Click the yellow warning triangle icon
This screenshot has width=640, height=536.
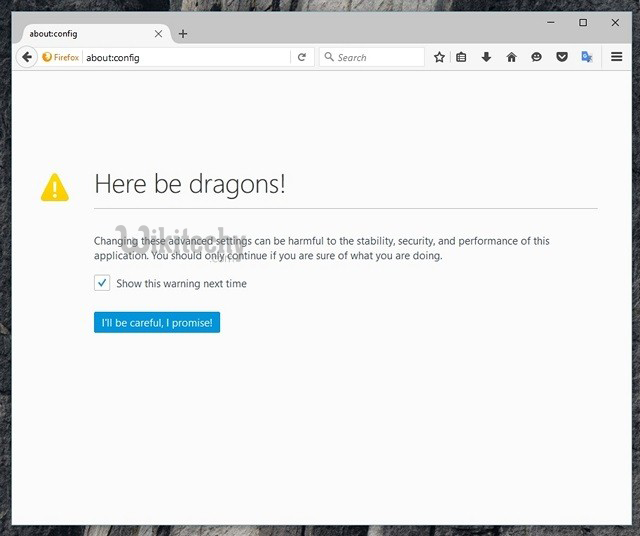coord(54,187)
